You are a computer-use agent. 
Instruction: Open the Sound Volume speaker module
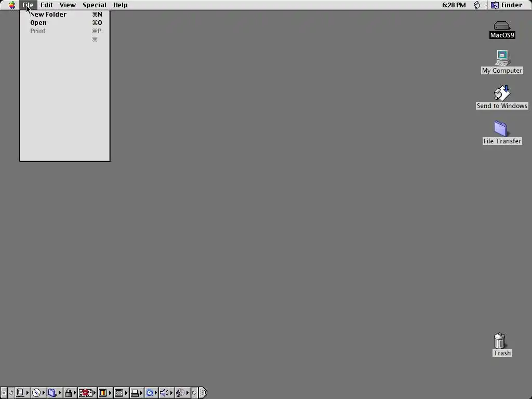coord(167,393)
